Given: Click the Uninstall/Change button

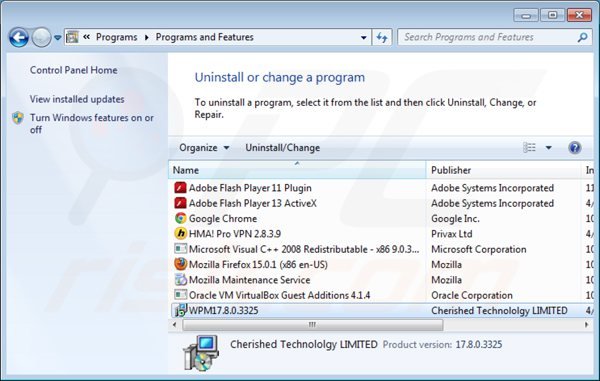Looking at the screenshot, I should [282, 148].
